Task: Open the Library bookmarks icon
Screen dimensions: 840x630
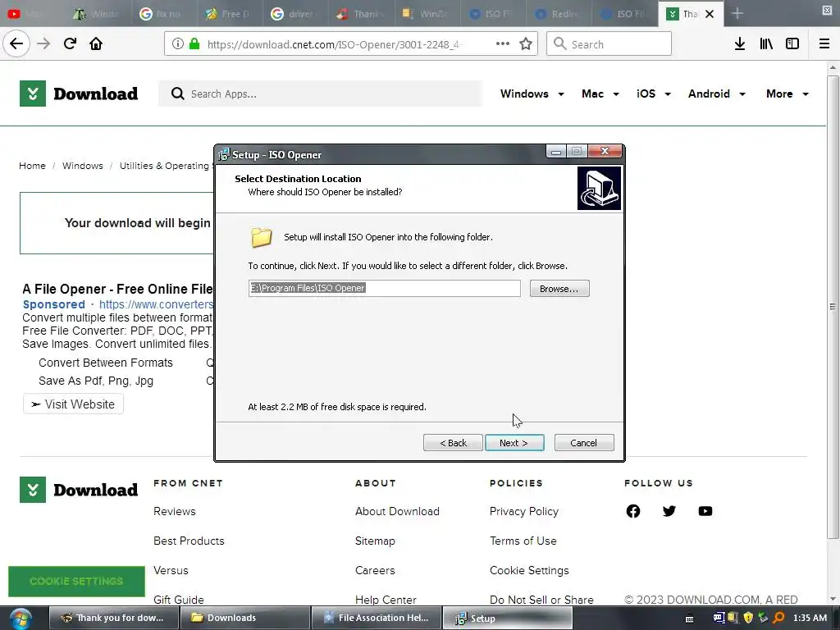Action: coord(766,44)
